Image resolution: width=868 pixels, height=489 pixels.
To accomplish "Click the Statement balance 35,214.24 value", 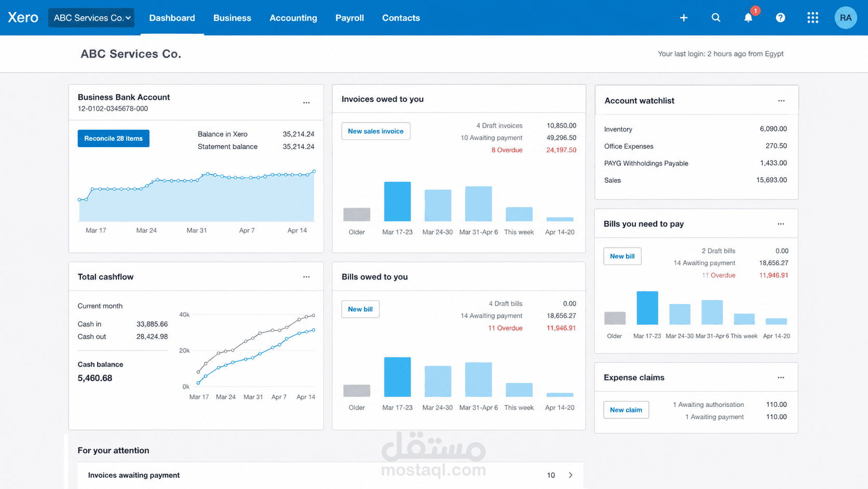I will pyautogui.click(x=299, y=147).
